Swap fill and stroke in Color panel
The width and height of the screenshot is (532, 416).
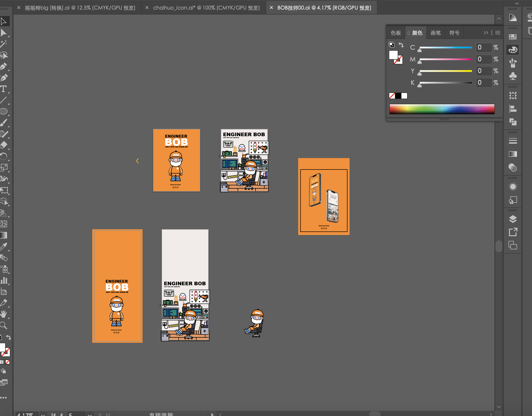click(x=401, y=45)
